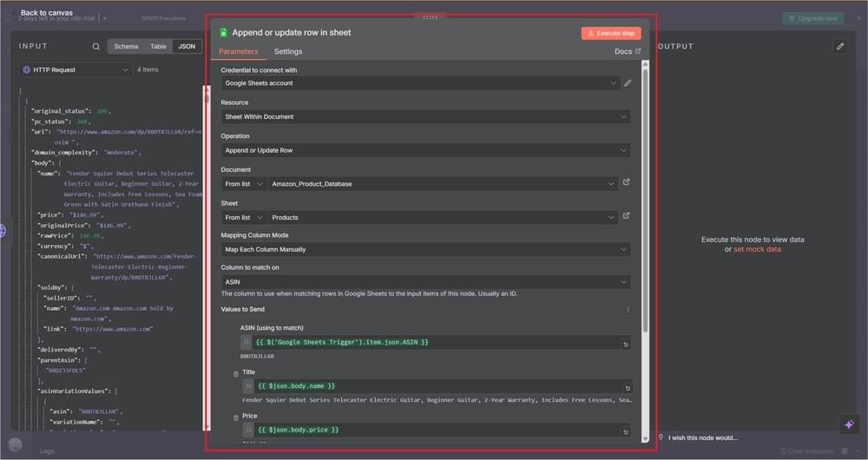Delete the Price field using trash icon
Image resolution: width=868 pixels, height=460 pixels.
pos(236,418)
